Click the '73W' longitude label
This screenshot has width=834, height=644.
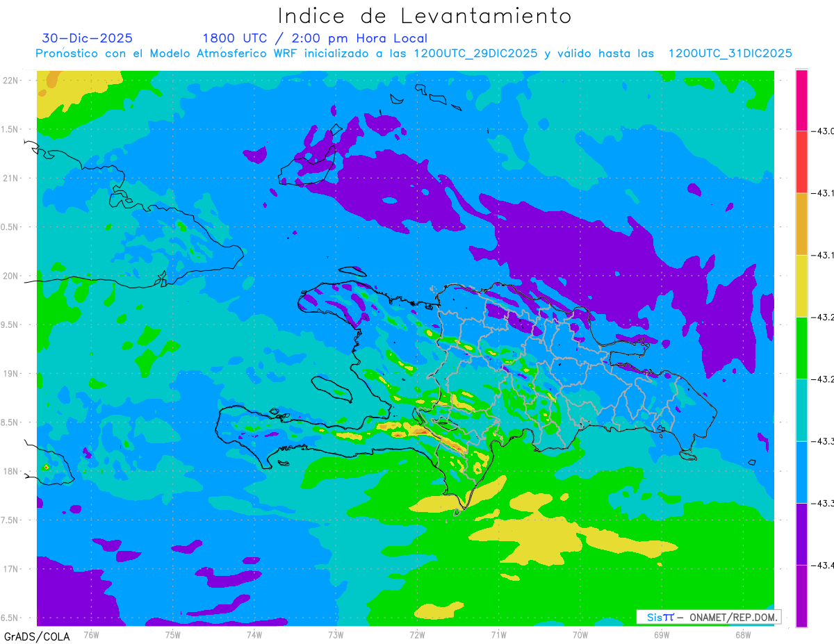coord(336,634)
